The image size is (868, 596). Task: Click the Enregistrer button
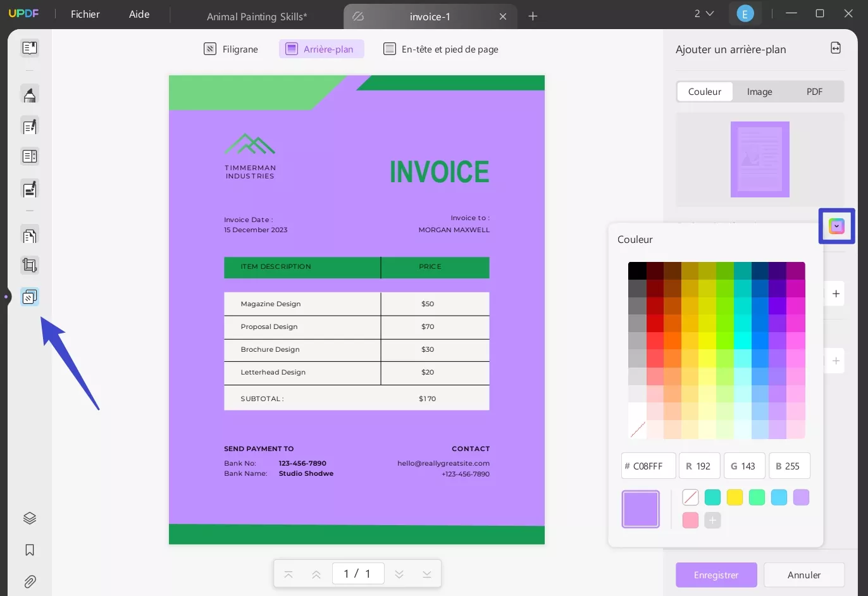[x=716, y=575]
